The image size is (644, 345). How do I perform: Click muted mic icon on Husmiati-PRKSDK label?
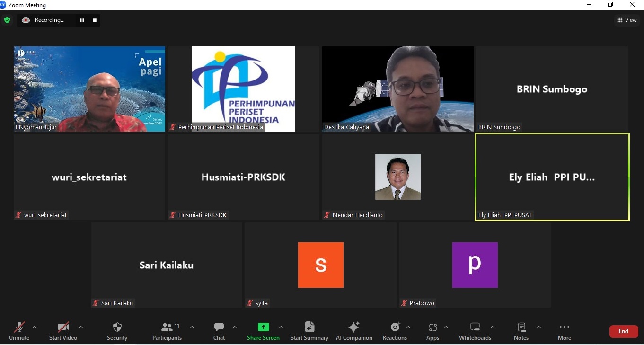tap(173, 215)
